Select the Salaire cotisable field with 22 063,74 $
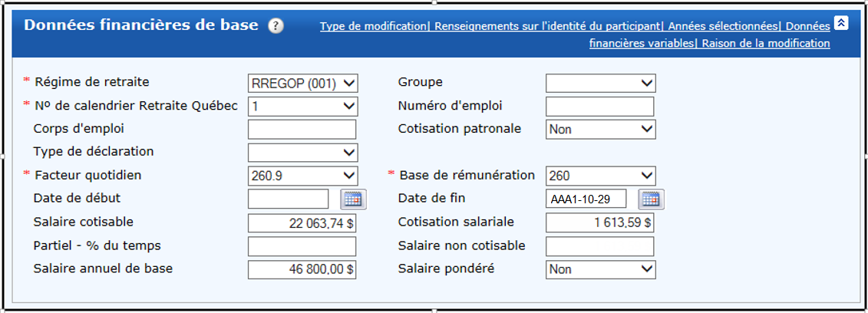Screen dimensions: 868x313 click(x=302, y=223)
